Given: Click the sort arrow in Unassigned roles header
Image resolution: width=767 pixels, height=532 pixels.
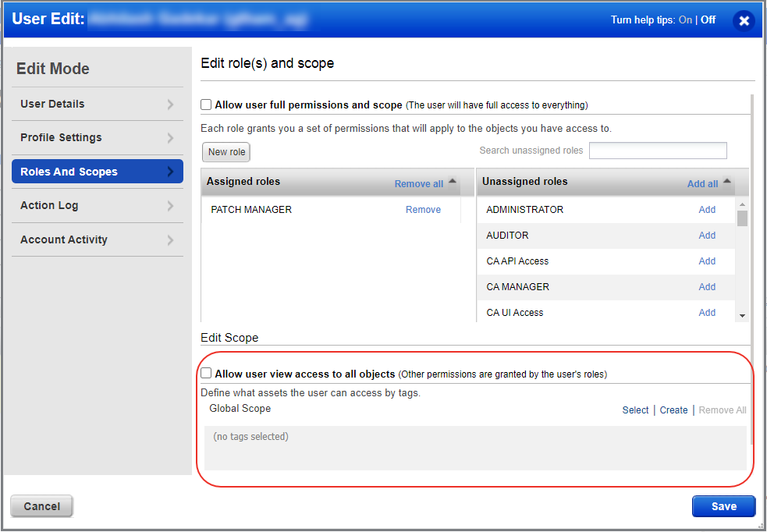Looking at the screenshot, I should click(x=727, y=182).
